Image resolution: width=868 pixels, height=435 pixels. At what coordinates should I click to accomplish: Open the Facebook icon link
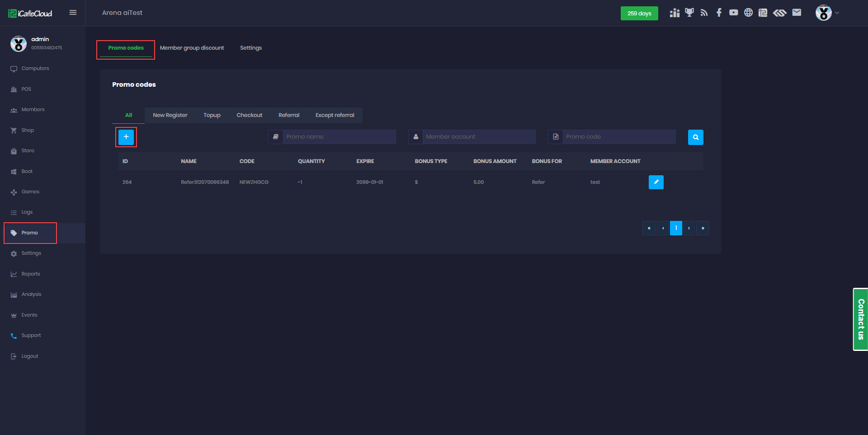coord(719,13)
